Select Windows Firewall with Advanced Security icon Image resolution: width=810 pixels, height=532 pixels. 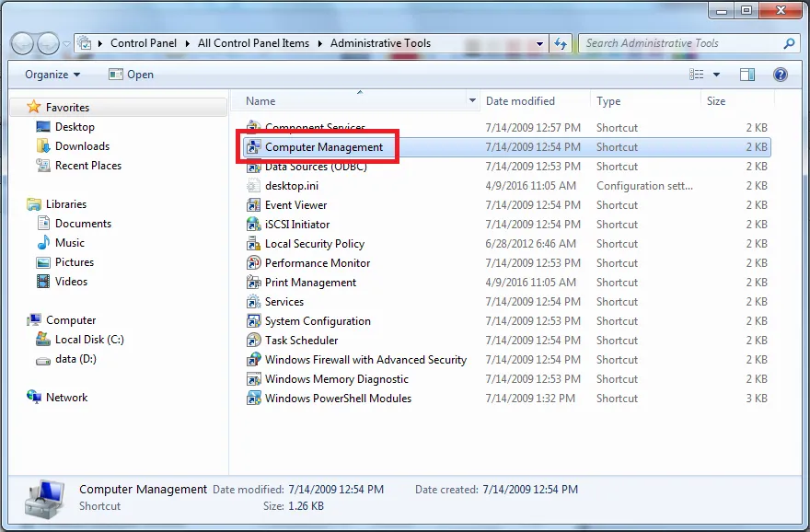[x=253, y=360]
